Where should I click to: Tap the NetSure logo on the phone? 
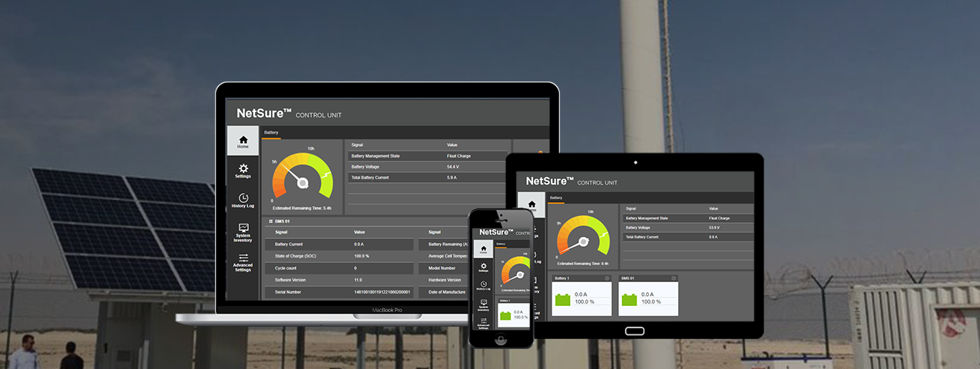click(495, 232)
